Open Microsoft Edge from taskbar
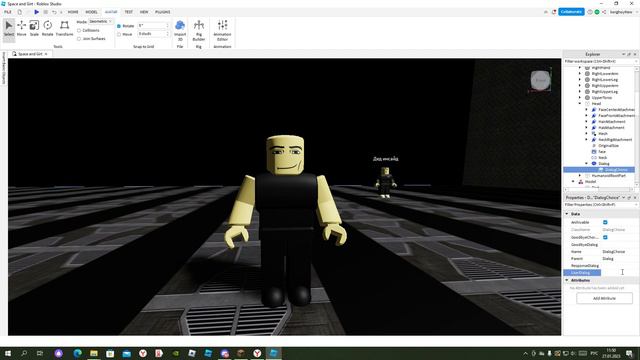The image size is (640, 360). click(x=78, y=353)
